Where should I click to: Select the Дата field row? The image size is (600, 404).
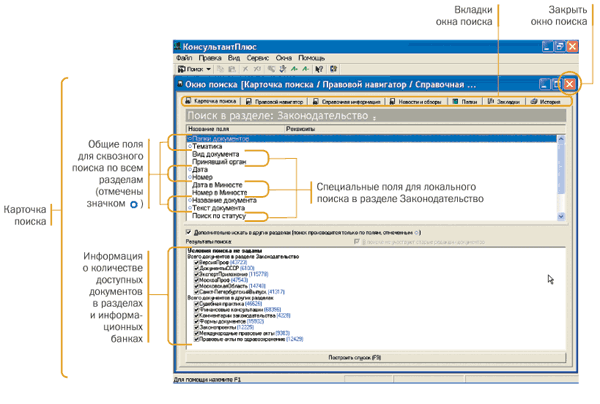pos(372,169)
